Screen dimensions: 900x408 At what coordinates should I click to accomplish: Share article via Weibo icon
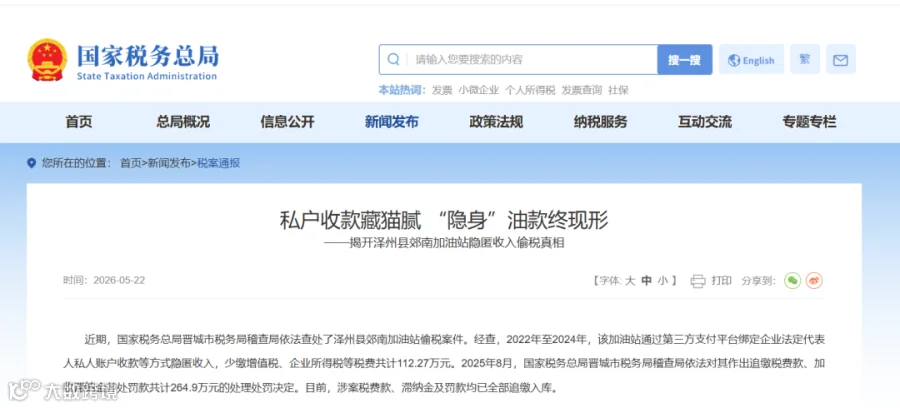coord(814,281)
